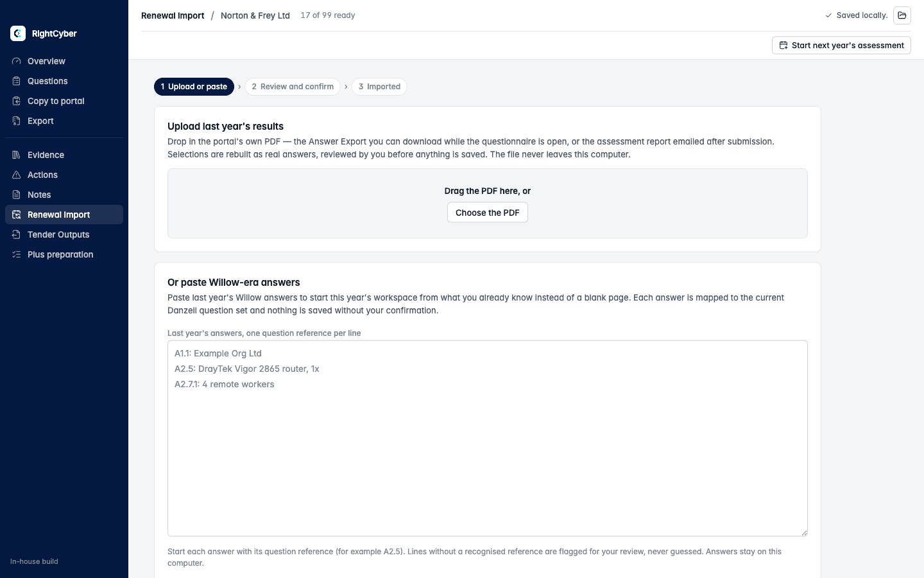
Task: Click the Export file icon
Action: [x=17, y=121]
